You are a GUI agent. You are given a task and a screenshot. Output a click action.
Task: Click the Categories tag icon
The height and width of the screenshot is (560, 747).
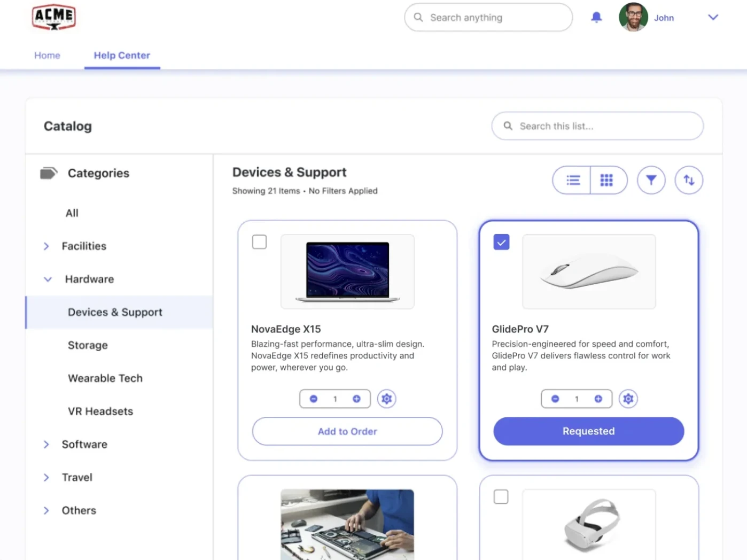point(49,173)
